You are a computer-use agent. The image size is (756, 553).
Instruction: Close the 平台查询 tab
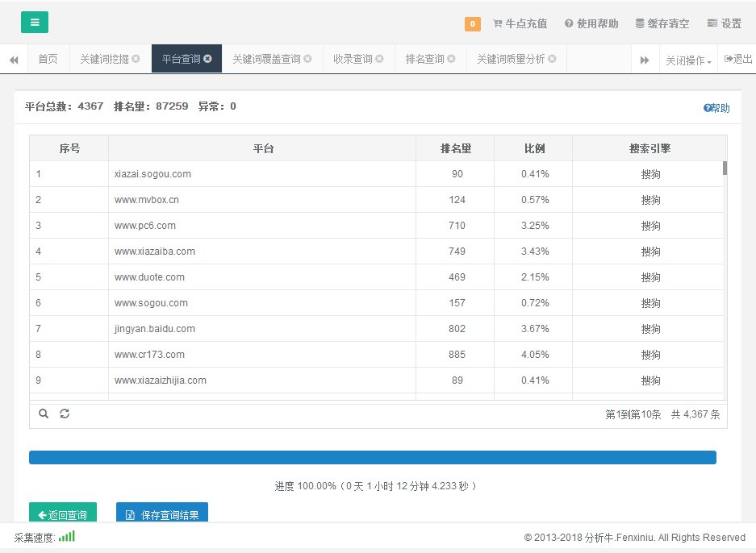tap(207, 59)
